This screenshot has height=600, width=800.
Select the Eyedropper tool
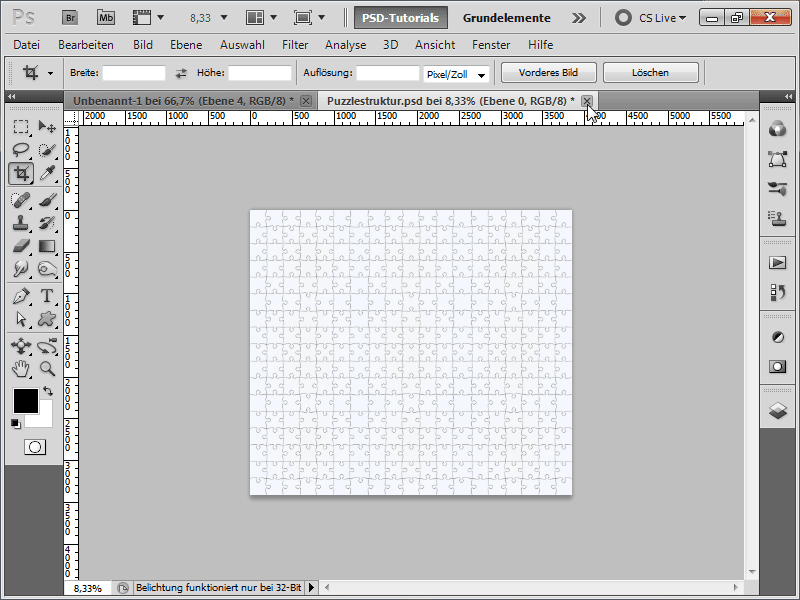(47, 173)
